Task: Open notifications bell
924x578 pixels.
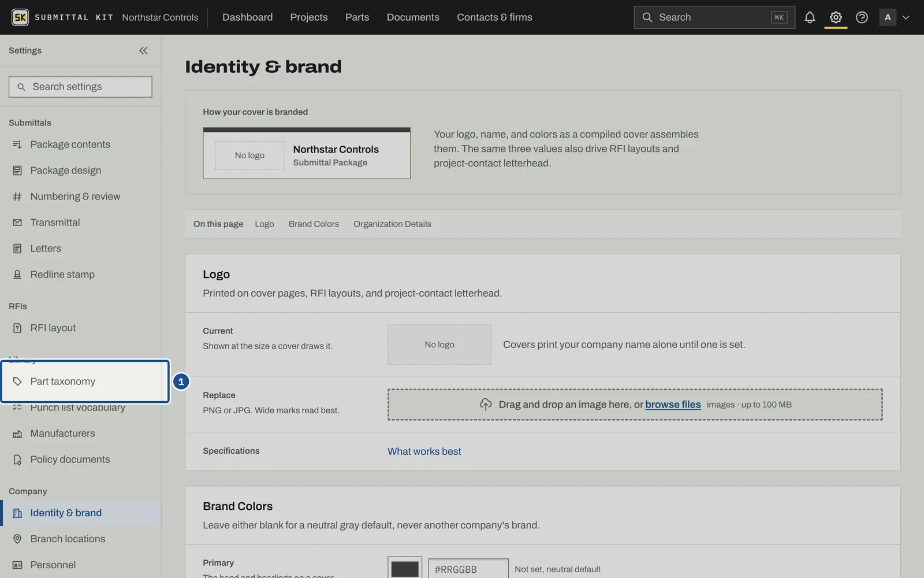Action: pos(810,17)
